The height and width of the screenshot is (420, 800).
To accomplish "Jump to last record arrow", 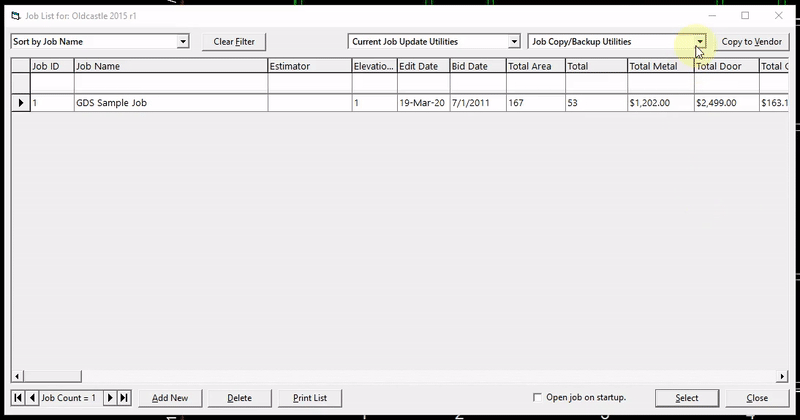I will [x=124, y=398].
